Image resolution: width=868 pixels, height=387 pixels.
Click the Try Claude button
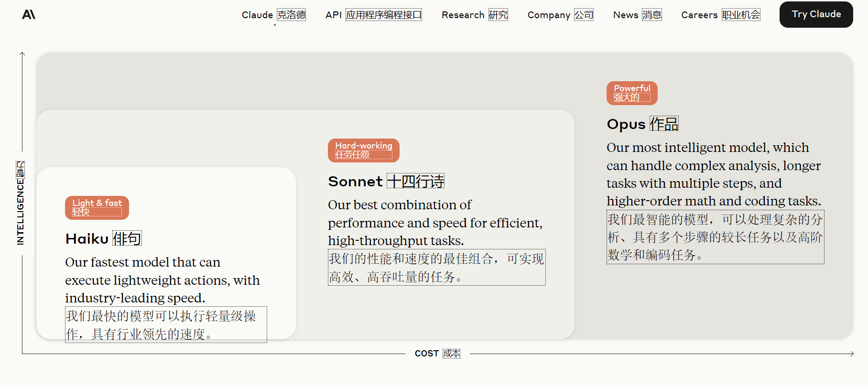816,14
